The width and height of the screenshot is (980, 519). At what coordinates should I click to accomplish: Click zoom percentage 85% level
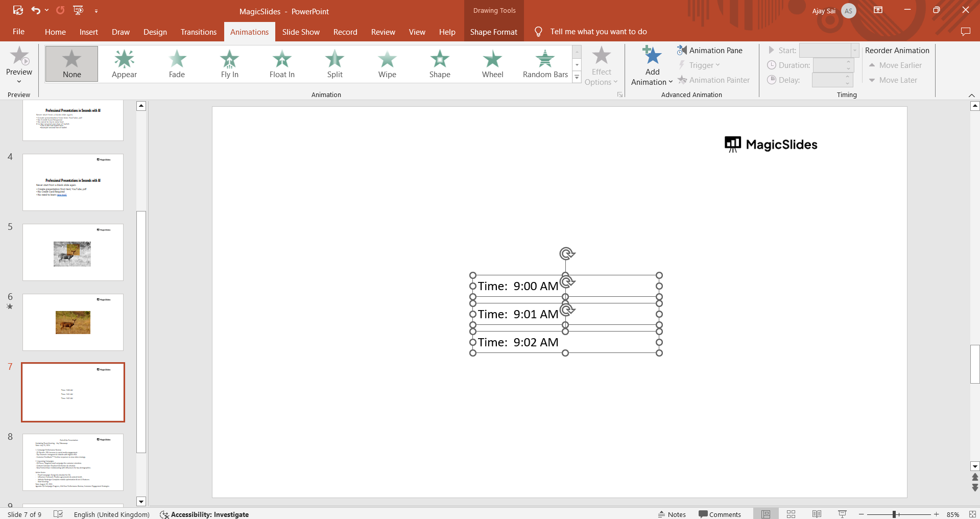[953, 514]
